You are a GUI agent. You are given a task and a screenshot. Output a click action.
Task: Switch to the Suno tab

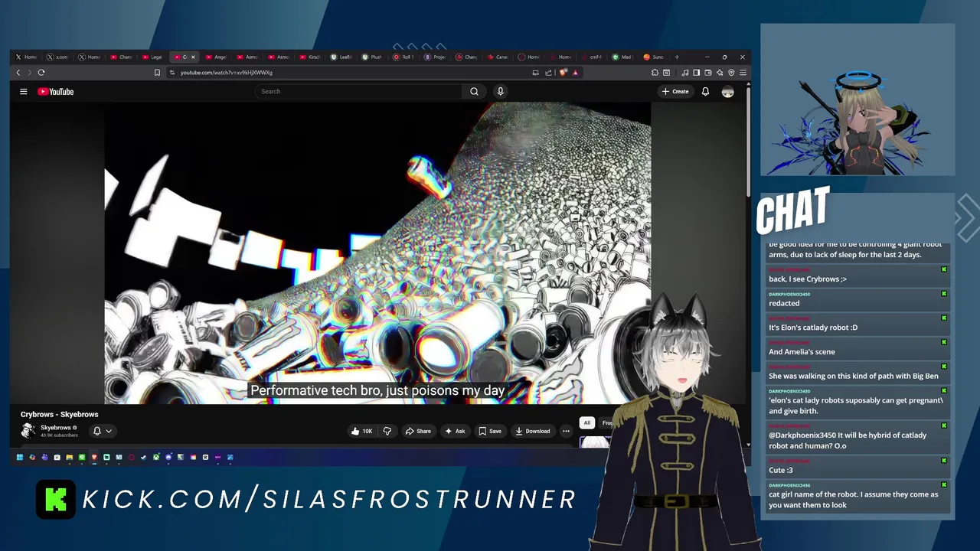[x=654, y=57]
